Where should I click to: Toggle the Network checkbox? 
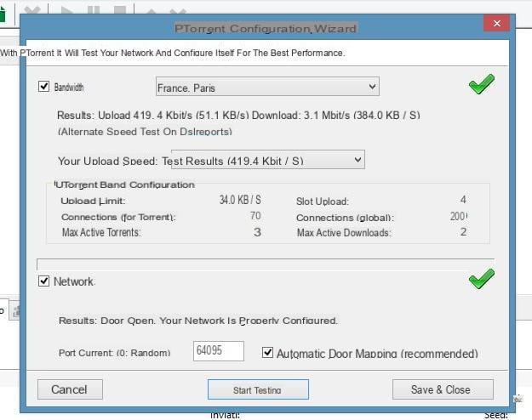(x=43, y=281)
